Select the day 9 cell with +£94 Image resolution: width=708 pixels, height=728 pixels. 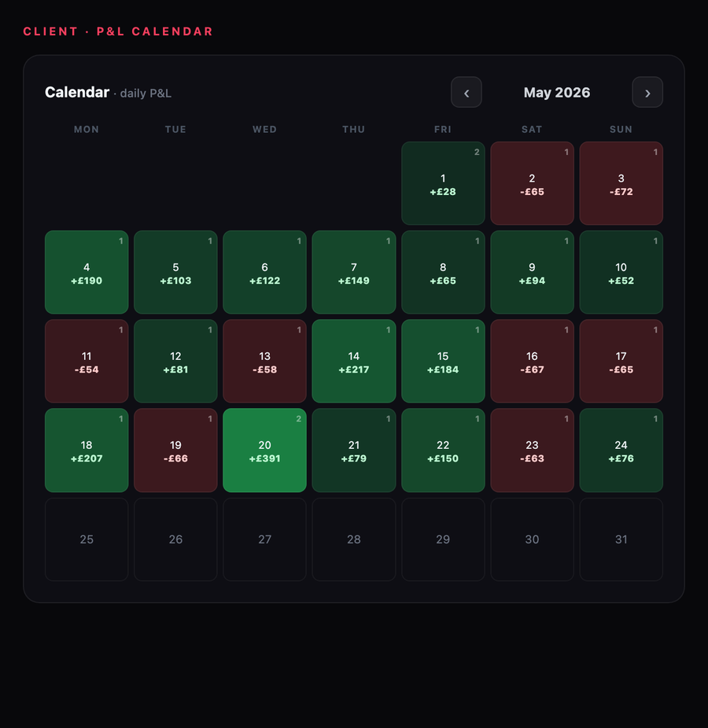point(532,272)
